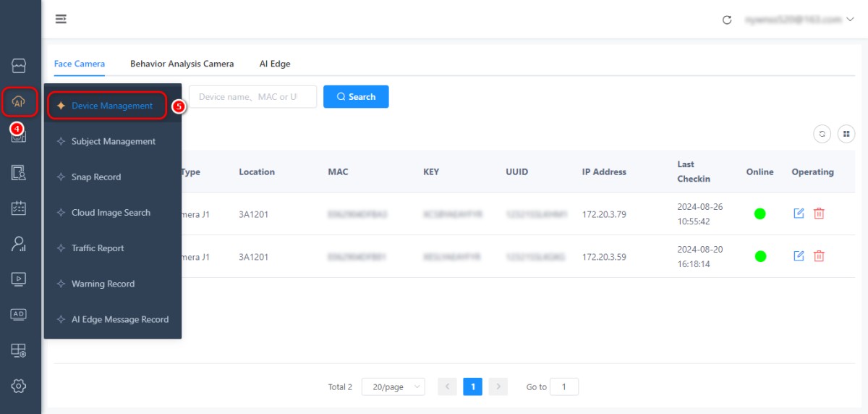Click the circular table refresh button
Image resolution: width=868 pixels, height=414 pixels.
(x=822, y=134)
